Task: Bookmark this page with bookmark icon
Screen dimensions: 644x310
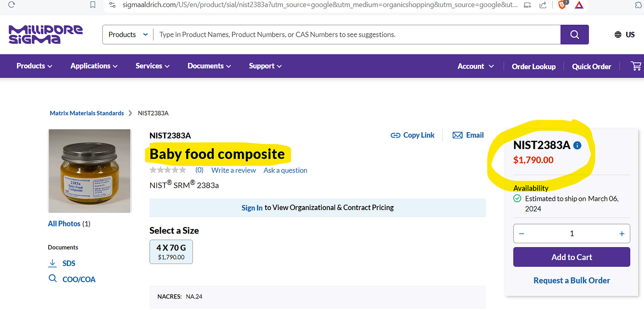Action: pos(92,5)
